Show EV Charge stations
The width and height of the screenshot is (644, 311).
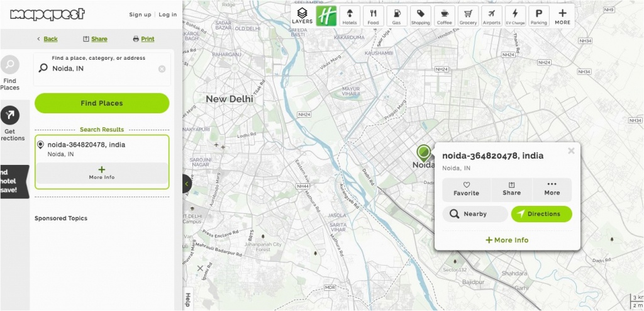(x=515, y=16)
